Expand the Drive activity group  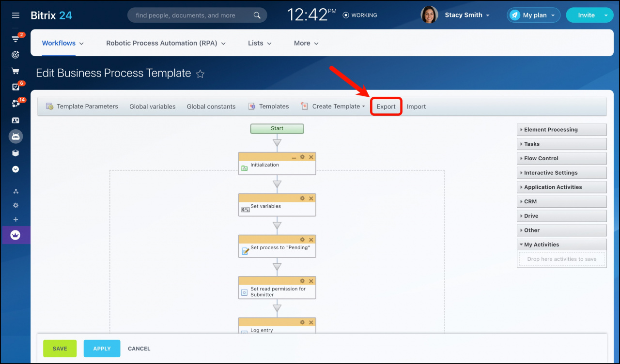click(562, 216)
